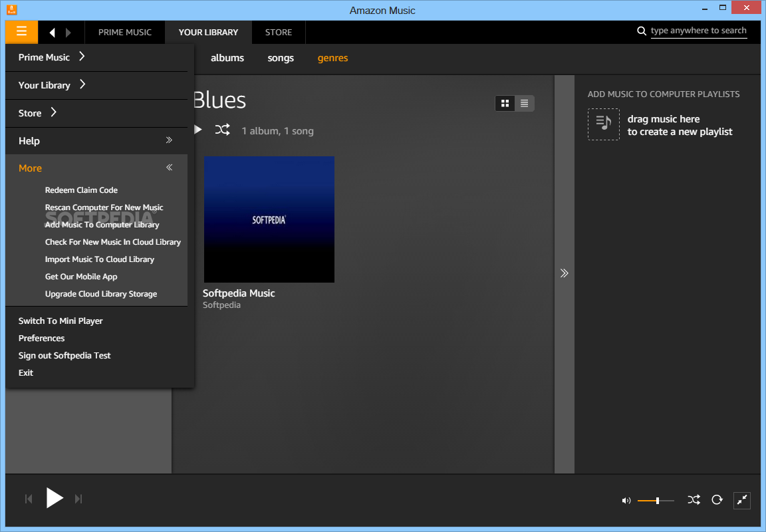Expand the Help section

coord(96,141)
